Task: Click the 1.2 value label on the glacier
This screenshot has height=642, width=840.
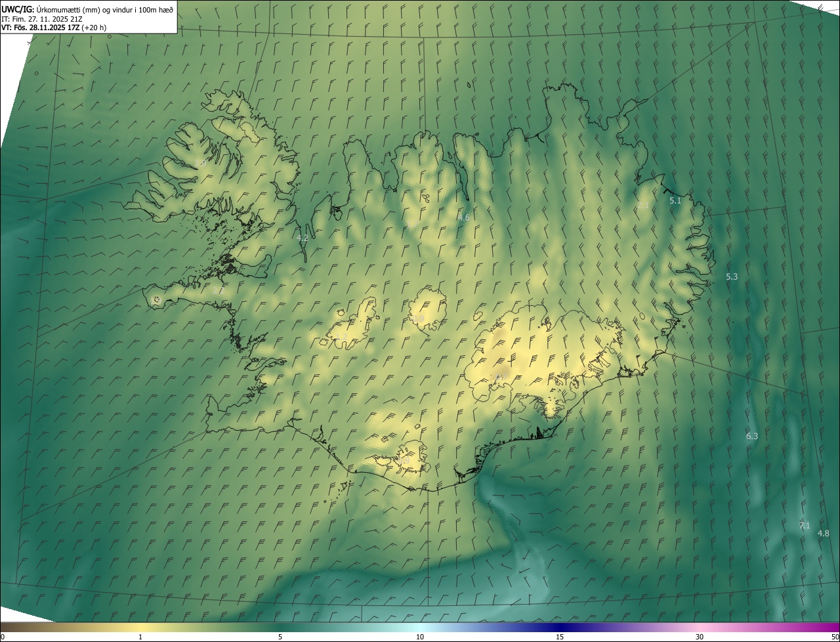Action: [341, 337]
